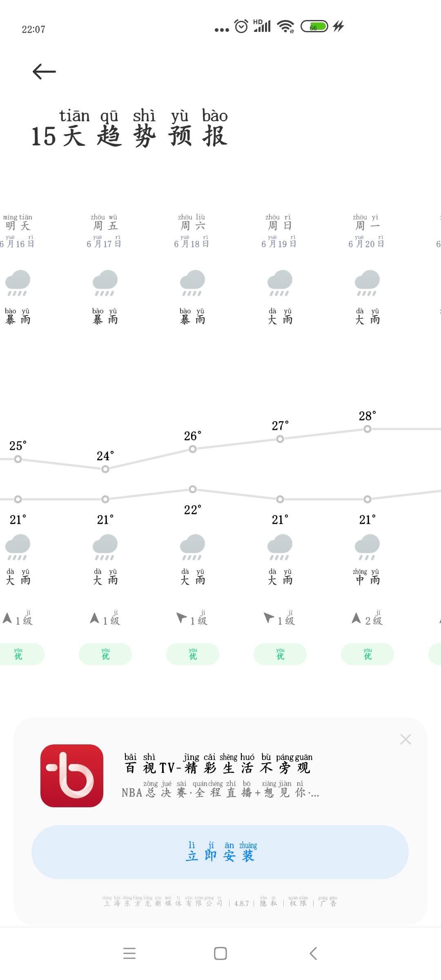Tap the back arrow at top
The image size is (441, 980).
click(44, 71)
